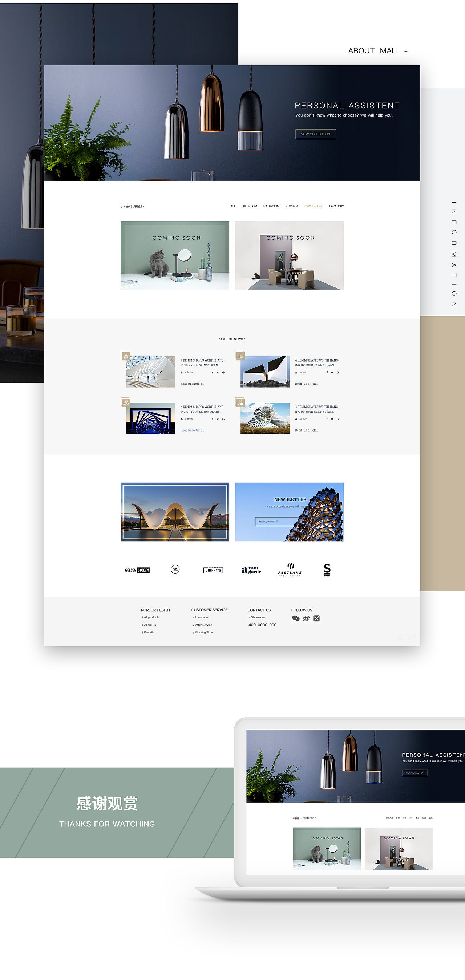Click the circular nc. brand logo
Screen dimensions: 465x980
tap(175, 569)
